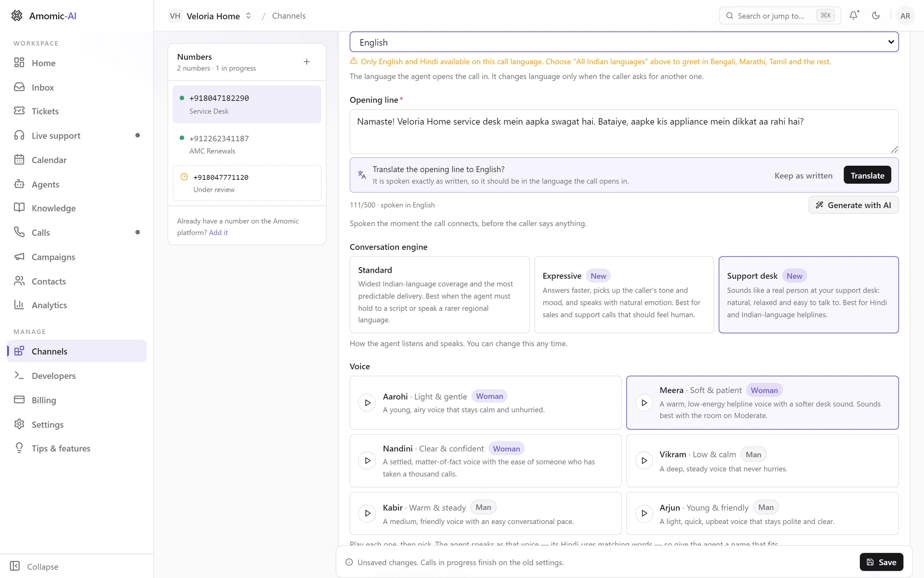This screenshot has height=578, width=924.
Task: Open Live support section
Action: 77,136
